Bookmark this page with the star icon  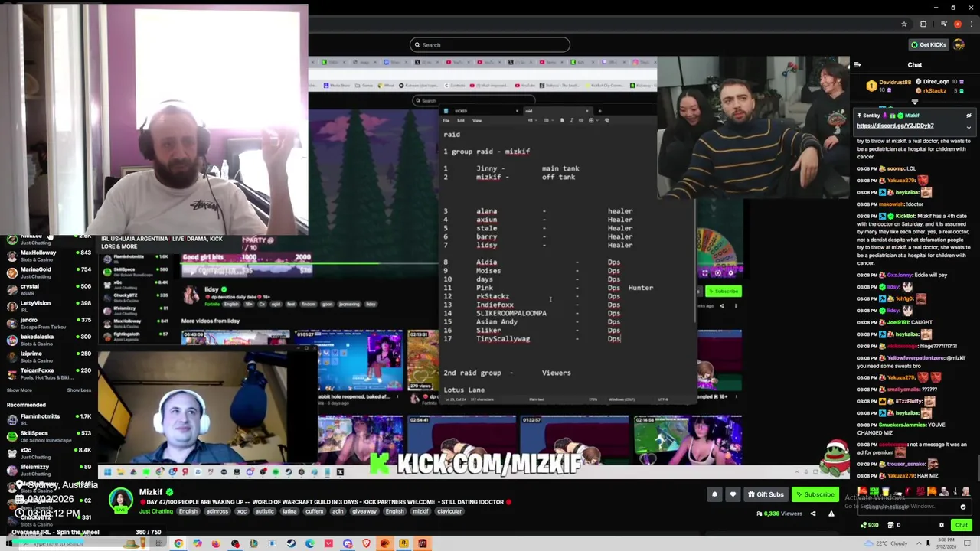tap(904, 24)
